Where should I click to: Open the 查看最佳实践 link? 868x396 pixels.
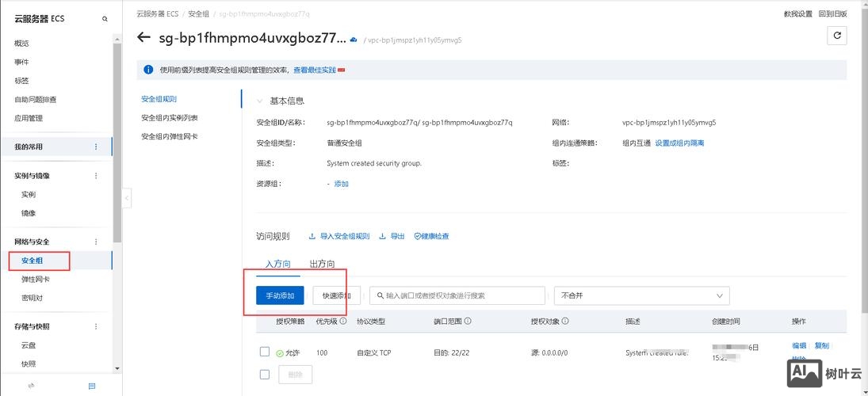click(x=315, y=70)
